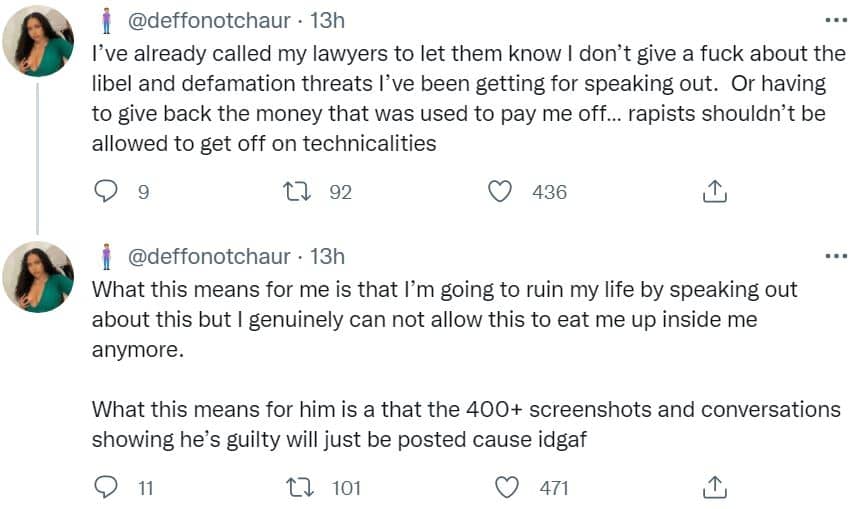This screenshot has width=863, height=509.
Task: View the profile picture on first tweet
Action: click(x=38, y=41)
